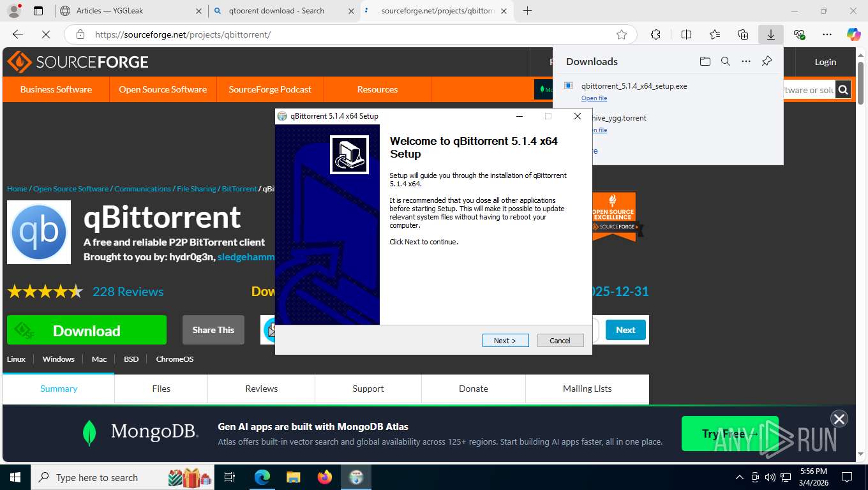Image resolution: width=868 pixels, height=490 pixels.
Task: Open the Donate tab
Action: coord(474,389)
